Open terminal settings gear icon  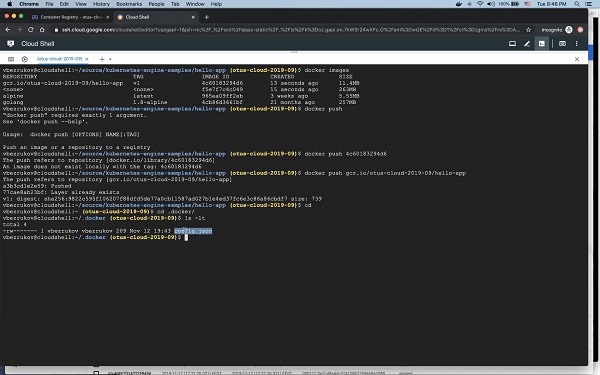25,59
